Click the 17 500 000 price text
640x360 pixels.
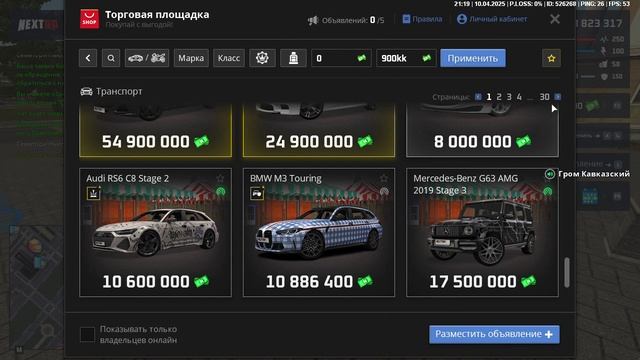pyautogui.click(x=473, y=282)
